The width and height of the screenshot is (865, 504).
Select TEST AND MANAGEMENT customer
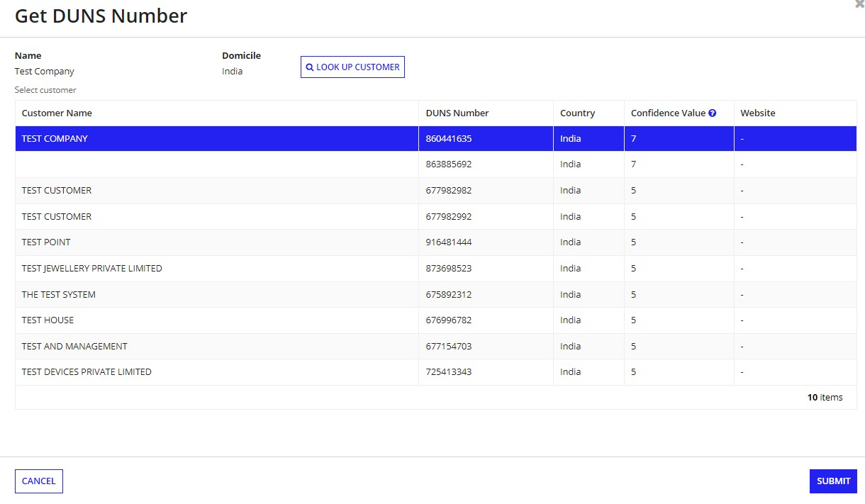pos(436,347)
